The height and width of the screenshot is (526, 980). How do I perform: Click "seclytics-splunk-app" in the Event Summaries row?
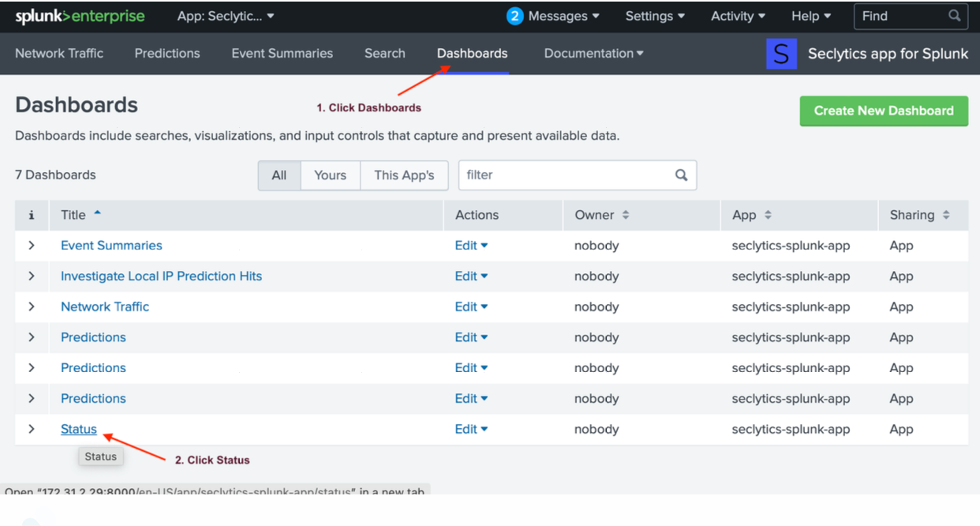791,246
